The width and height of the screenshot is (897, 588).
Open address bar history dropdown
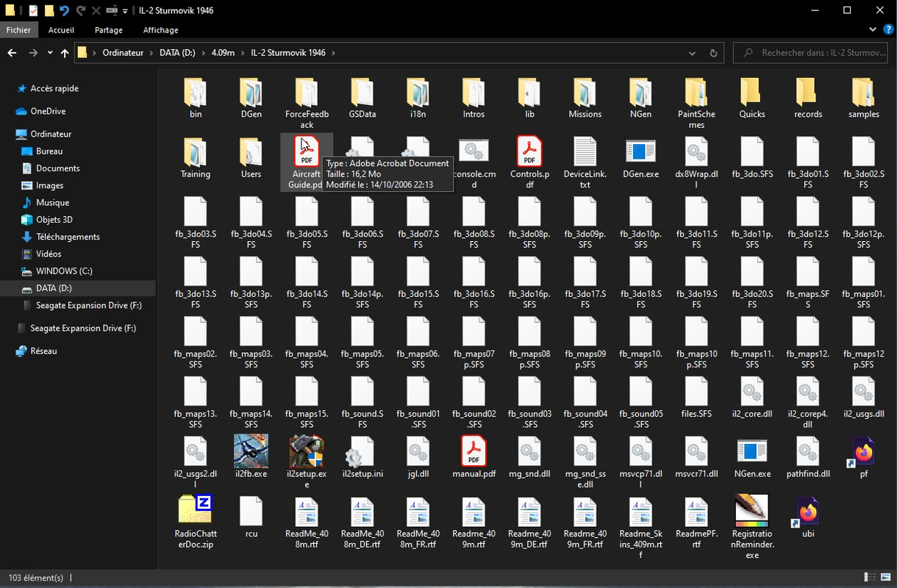(692, 53)
